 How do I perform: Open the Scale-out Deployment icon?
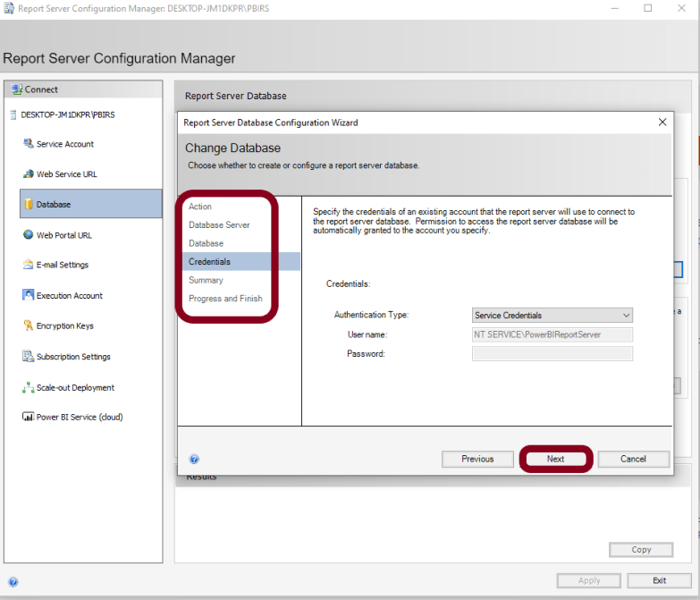pyautogui.click(x=29, y=388)
